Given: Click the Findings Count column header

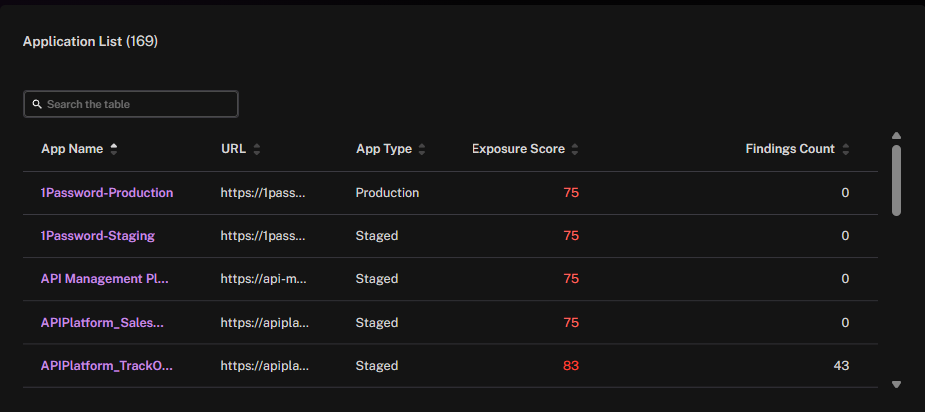Looking at the screenshot, I should pos(790,149).
